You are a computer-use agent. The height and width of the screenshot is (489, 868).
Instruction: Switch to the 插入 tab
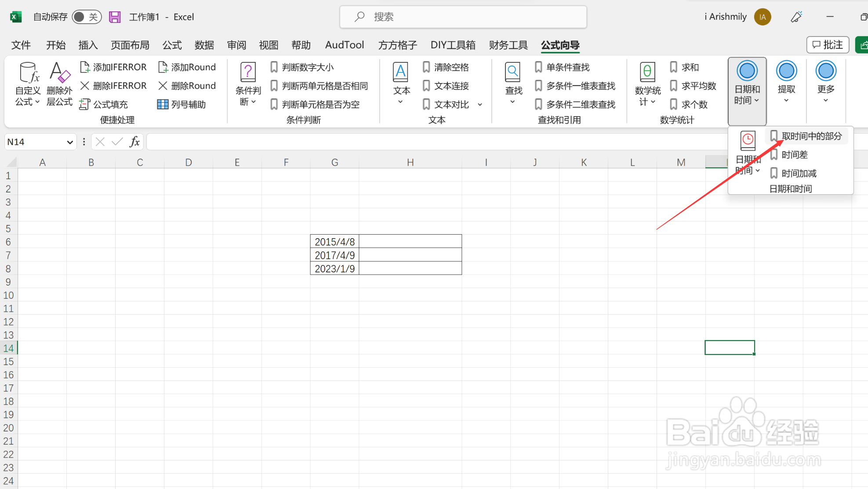(x=88, y=45)
